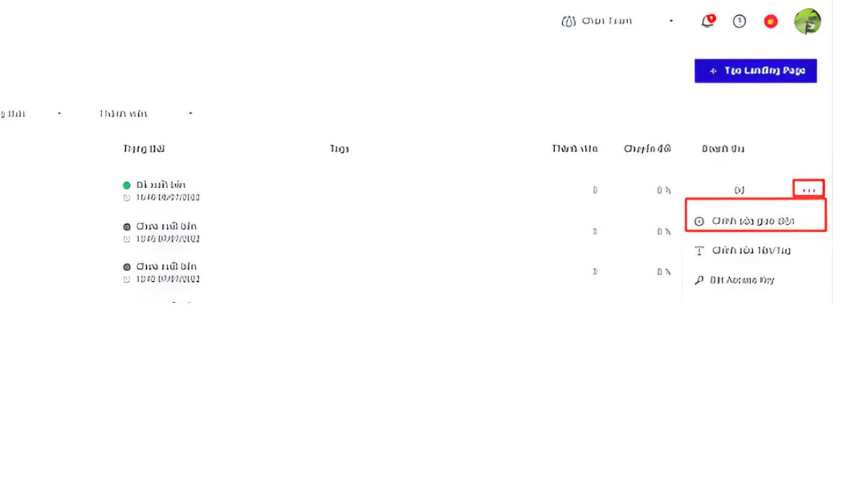This screenshot has height=488, width=868.
Task: Click the gray status dot in second row
Action: pyautogui.click(x=127, y=226)
